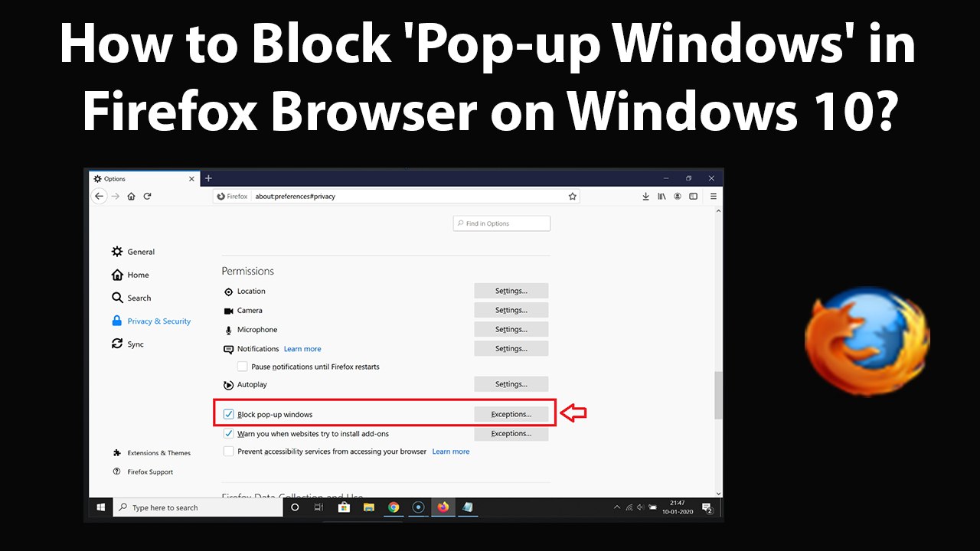Toggle Pause notifications until Firefox restarts

tap(242, 367)
